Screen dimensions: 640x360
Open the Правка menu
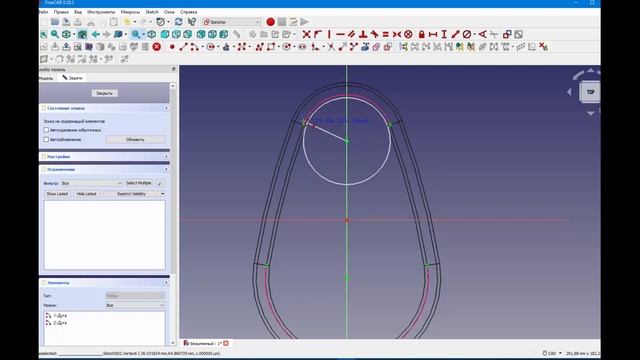coord(61,12)
